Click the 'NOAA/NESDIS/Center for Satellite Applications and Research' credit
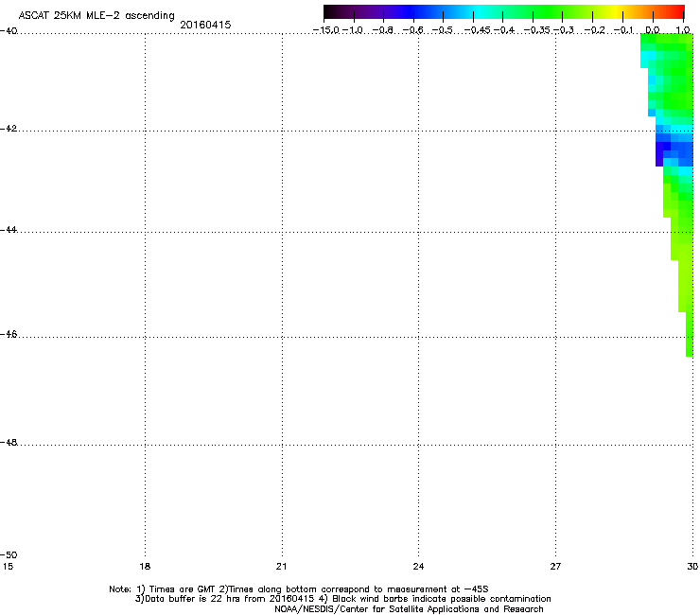700x615 pixels. (409, 609)
